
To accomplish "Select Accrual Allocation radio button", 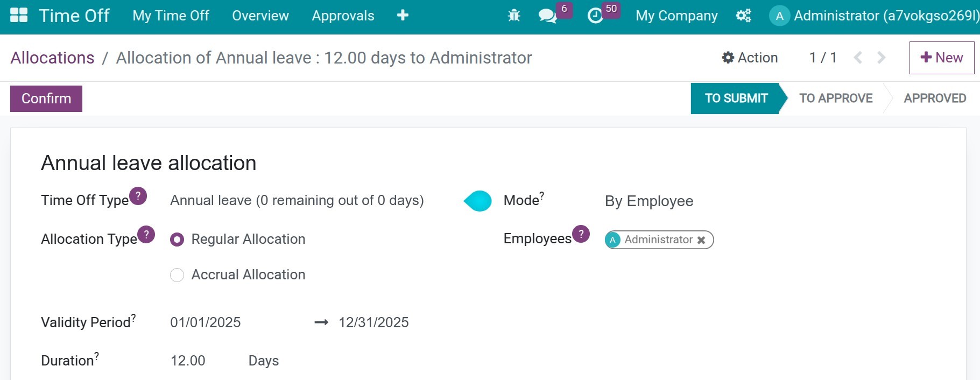I will (x=177, y=275).
